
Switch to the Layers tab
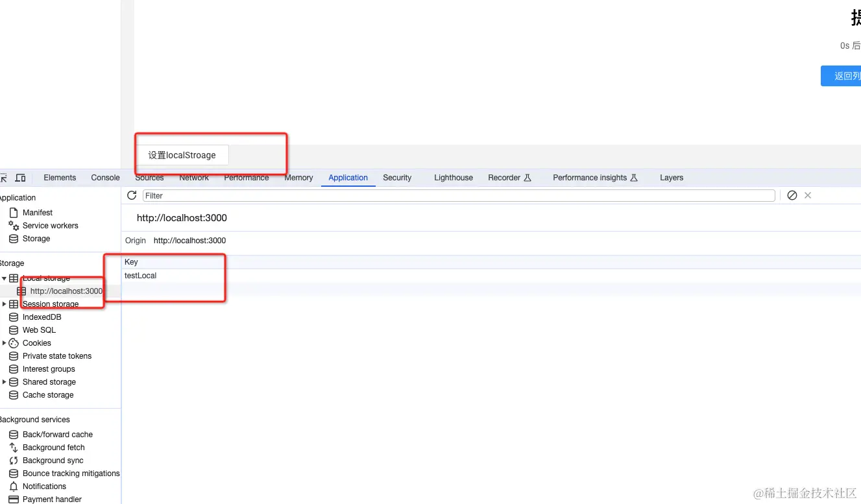coord(672,178)
